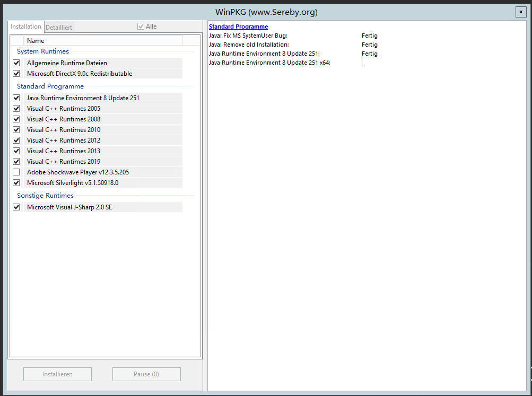532x396 pixels.
Task: Select the Microsoft Visual J-Sharp 2.0 SE row text
Action: (69, 207)
